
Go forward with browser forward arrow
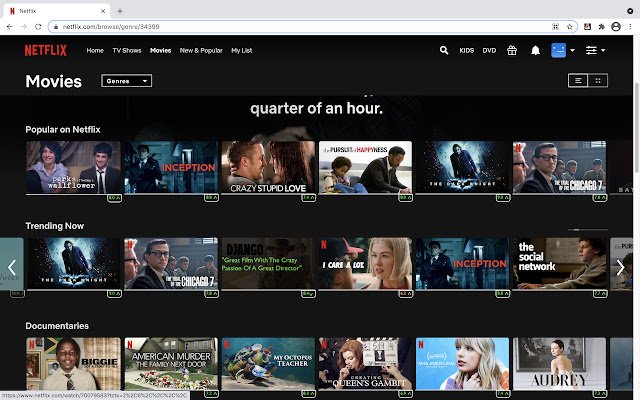click(x=24, y=27)
